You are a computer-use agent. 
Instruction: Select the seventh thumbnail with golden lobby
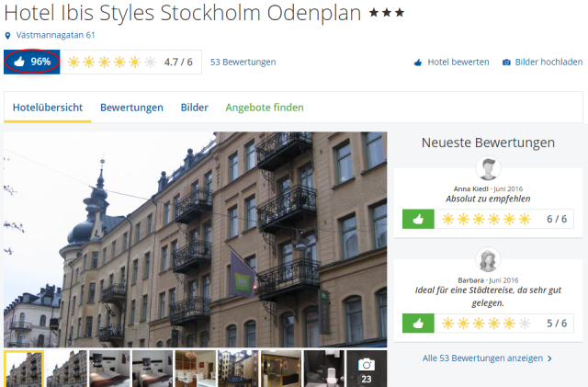click(x=281, y=369)
